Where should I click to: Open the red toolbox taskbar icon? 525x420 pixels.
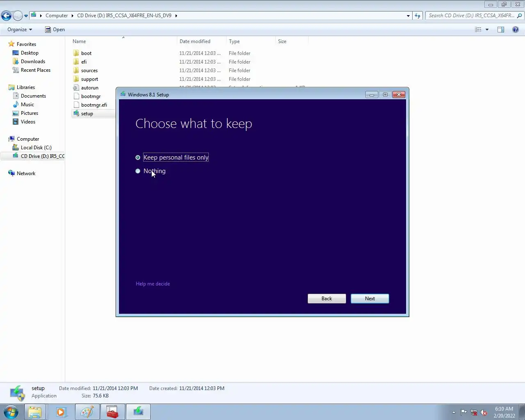(112, 412)
